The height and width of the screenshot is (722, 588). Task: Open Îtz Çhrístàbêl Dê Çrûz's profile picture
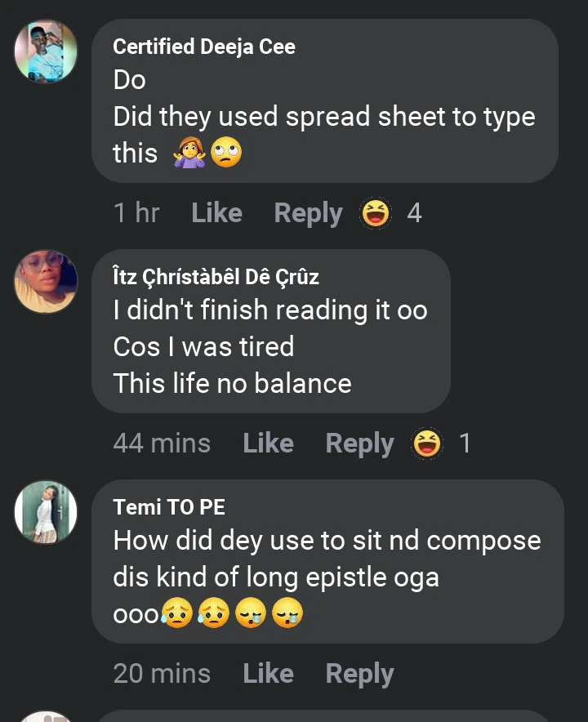tap(46, 282)
